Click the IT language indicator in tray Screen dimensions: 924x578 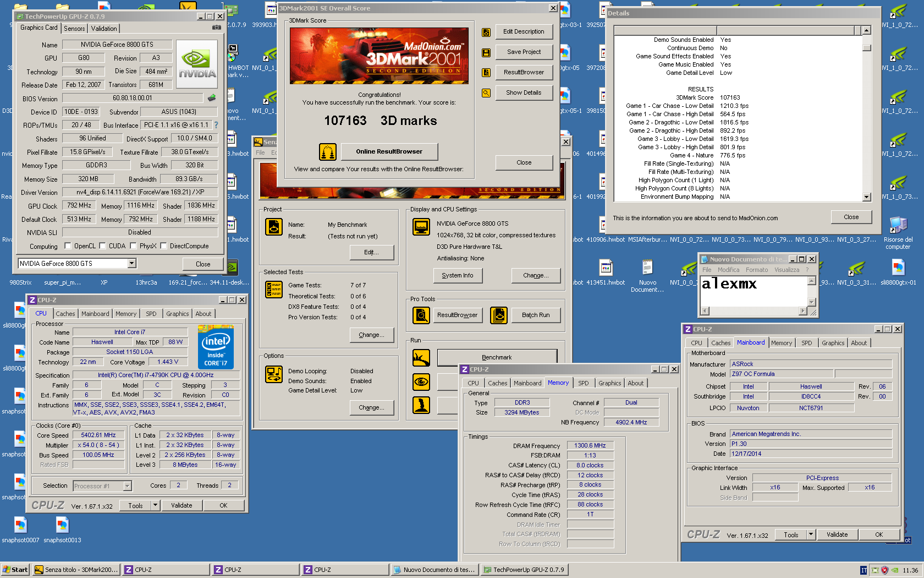(864, 570)
